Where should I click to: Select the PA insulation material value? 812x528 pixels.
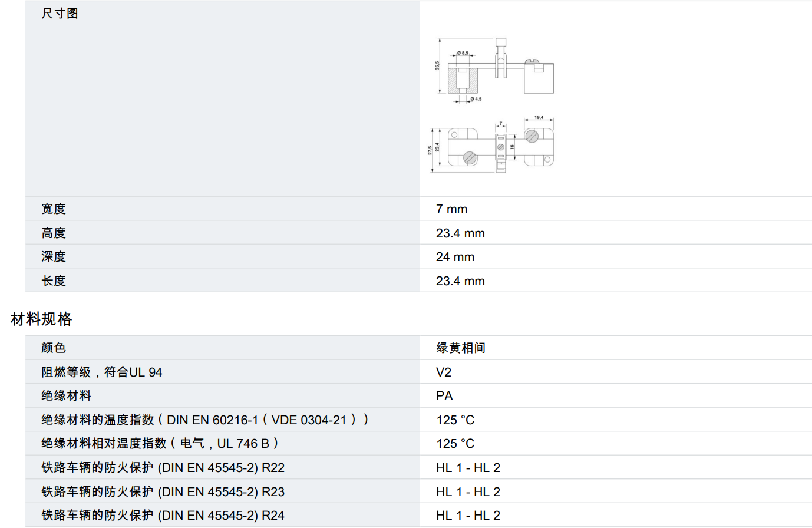[444, 396]
